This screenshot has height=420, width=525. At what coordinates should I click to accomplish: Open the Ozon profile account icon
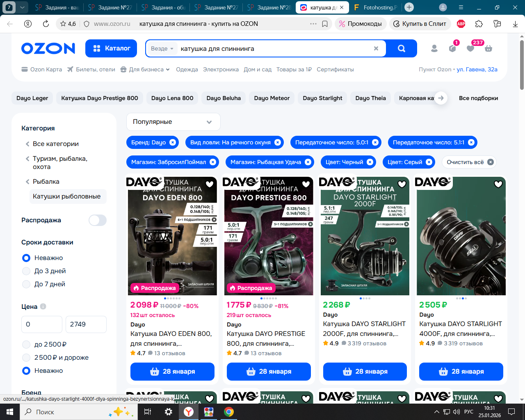[x=434, y=48]
